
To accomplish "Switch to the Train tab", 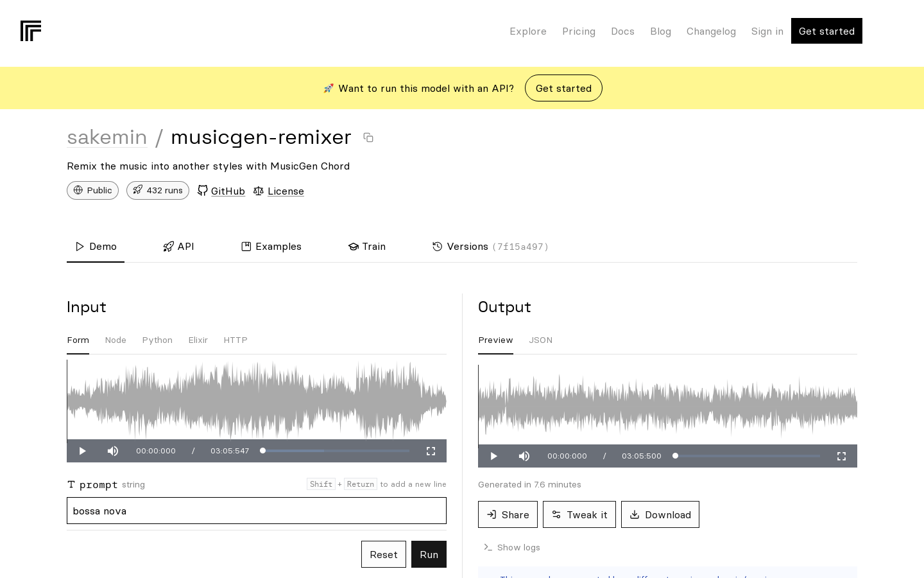I will pyautogui.click(x=367, y=247).
